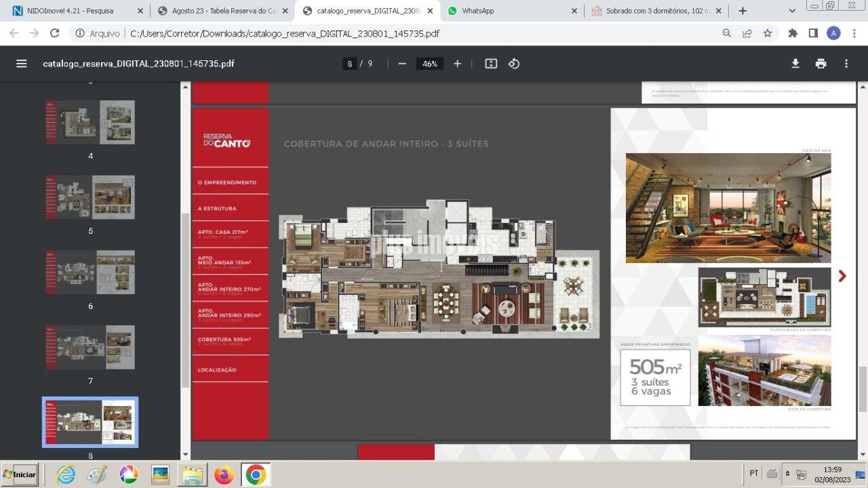868x488 pixels.
Task: Toggle the Chrome side panel
Action: coord(813,33)
